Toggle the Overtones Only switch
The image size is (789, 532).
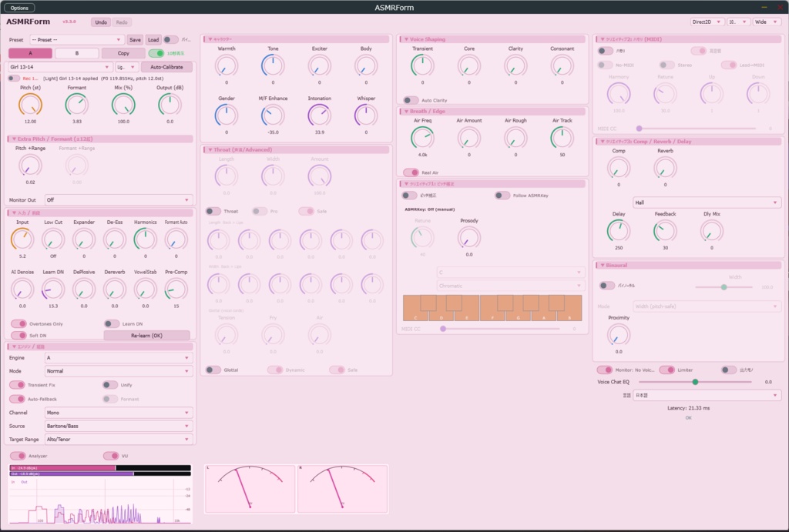pyautogui.click(x=18, y=324)
